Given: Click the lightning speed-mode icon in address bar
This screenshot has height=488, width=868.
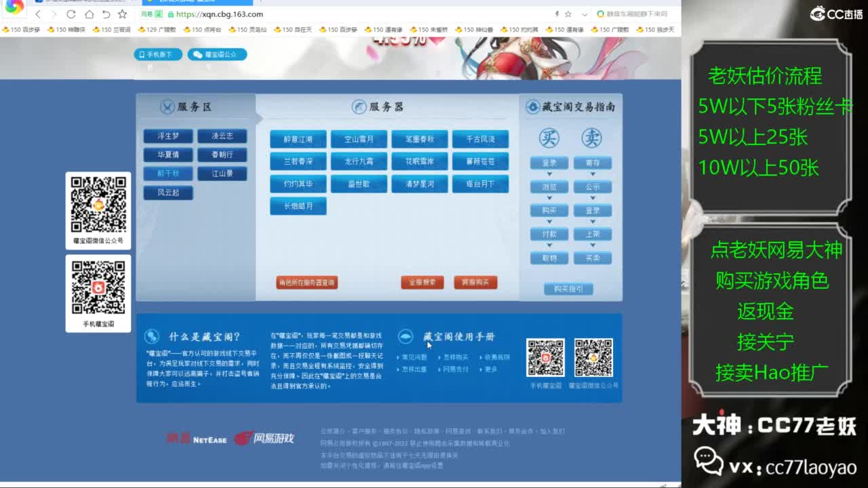Looking at the screenshot, I should point(557,14).
